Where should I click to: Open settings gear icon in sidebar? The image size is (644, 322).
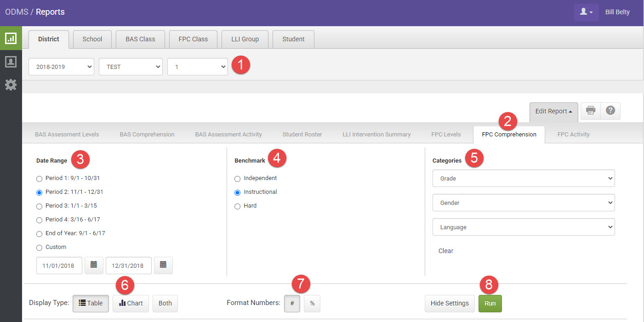11,85
